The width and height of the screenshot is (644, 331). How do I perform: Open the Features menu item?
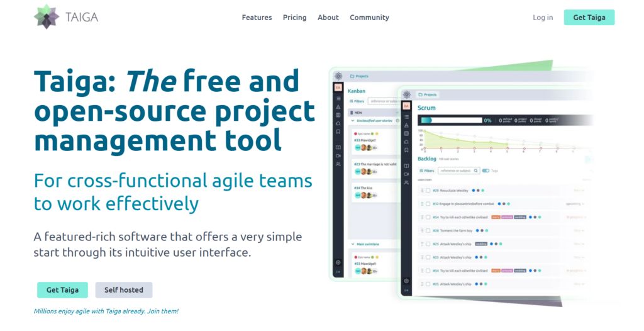point(257,17)
